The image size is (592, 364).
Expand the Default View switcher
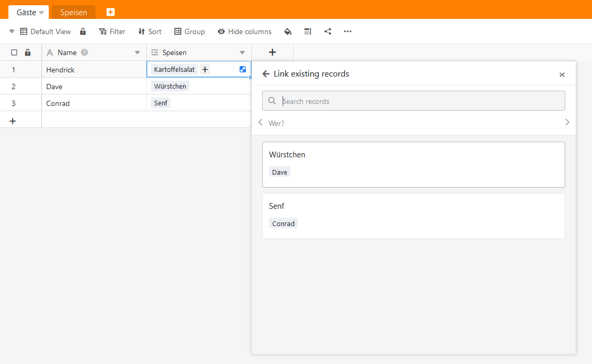tap(12, 31)
